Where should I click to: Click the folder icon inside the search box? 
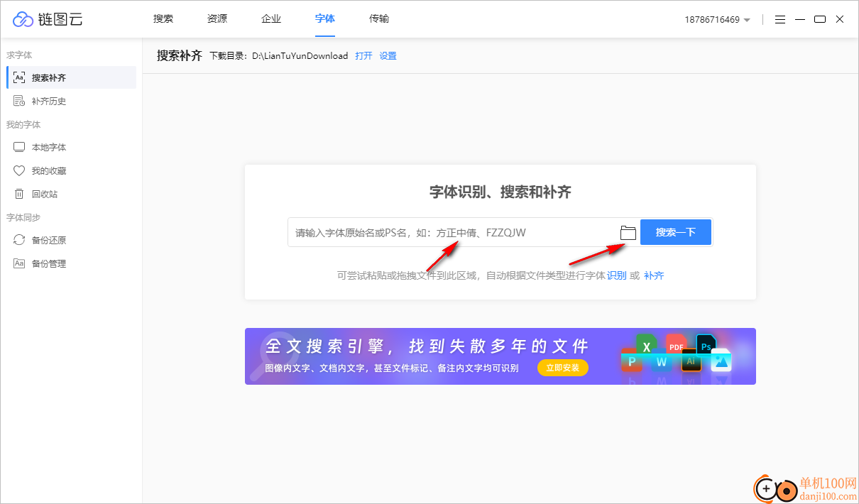628,232
